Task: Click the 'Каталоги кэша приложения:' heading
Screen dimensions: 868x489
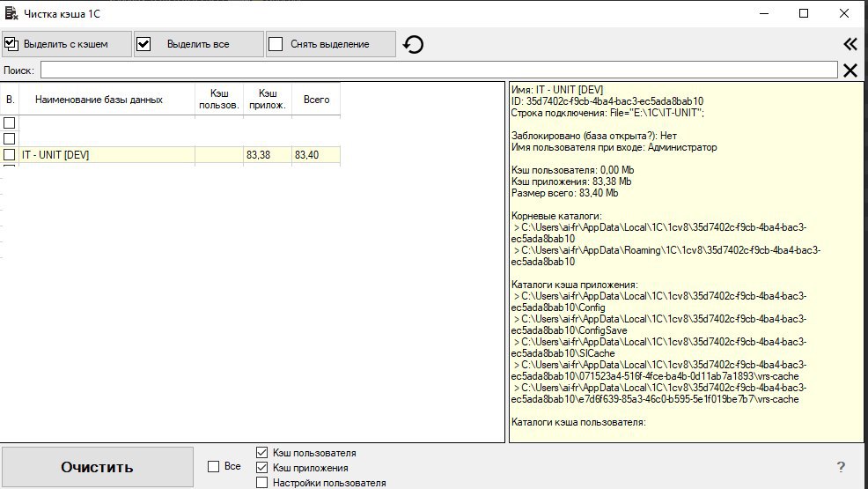Action: click(575, 285)
